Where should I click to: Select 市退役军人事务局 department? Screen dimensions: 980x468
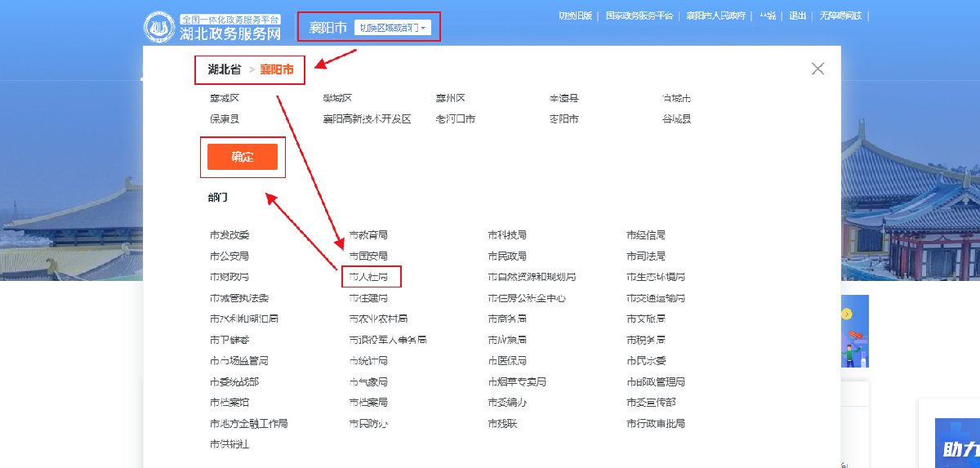coord(388,341)
